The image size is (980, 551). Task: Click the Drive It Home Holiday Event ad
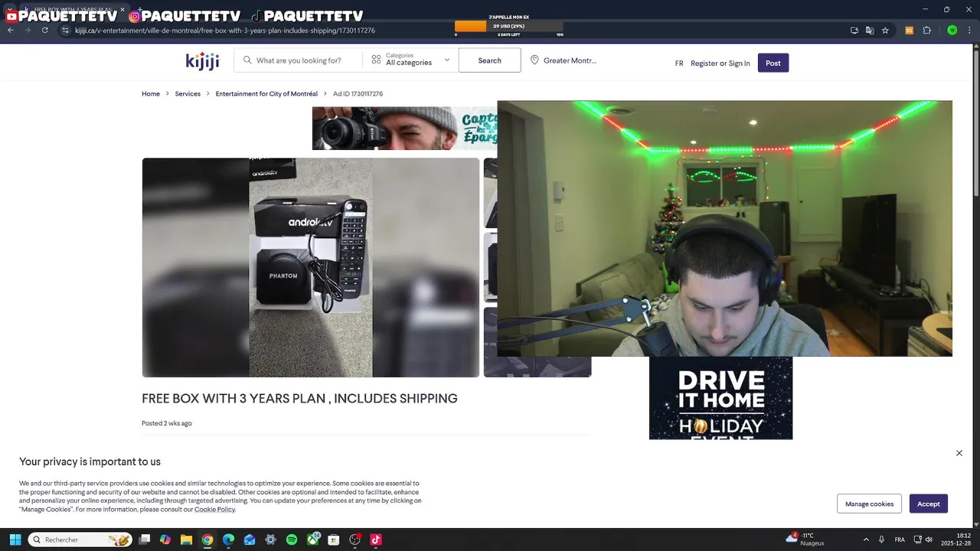(720, 398)
